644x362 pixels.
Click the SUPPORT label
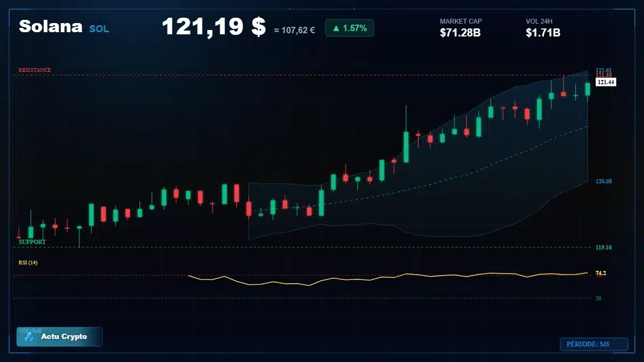pos(32,242)
